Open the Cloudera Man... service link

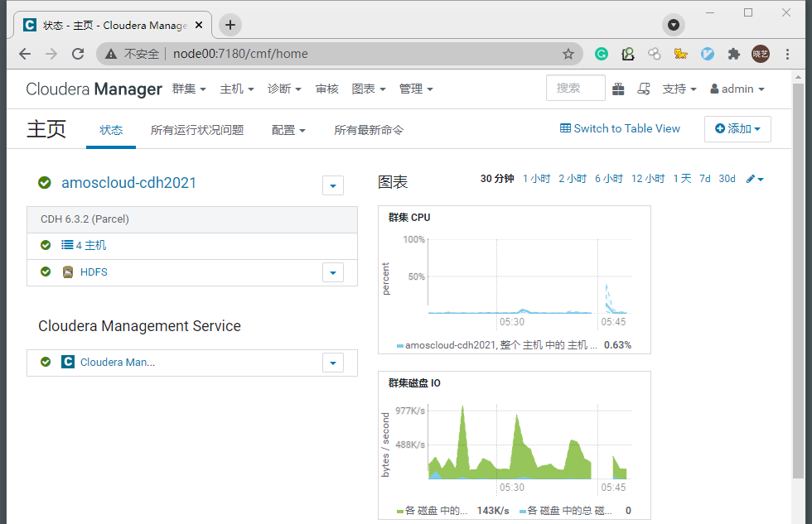click(118, 362)
